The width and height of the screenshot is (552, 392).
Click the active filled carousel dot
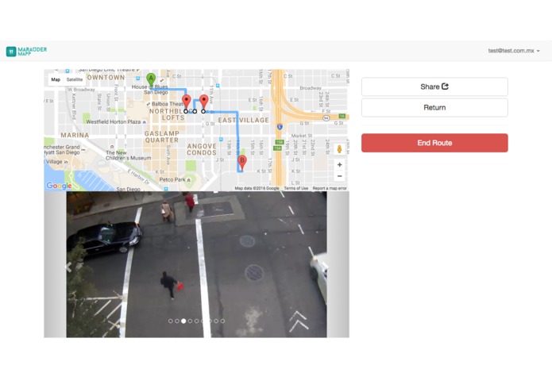point(183,321)
